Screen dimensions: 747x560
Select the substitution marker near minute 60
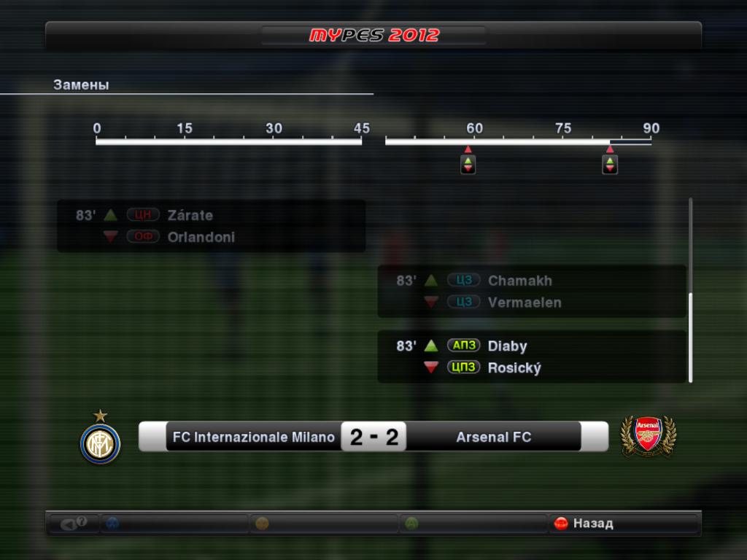468,164
